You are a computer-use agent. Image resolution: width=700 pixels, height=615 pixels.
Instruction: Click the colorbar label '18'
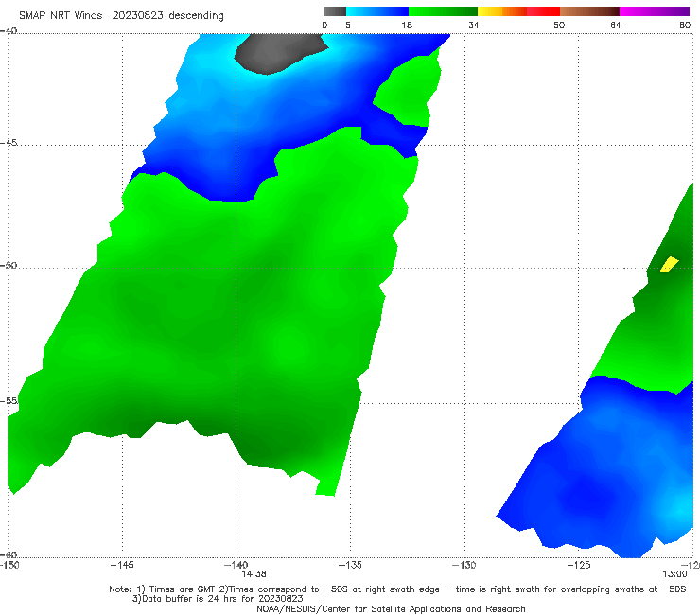point(407,25)
